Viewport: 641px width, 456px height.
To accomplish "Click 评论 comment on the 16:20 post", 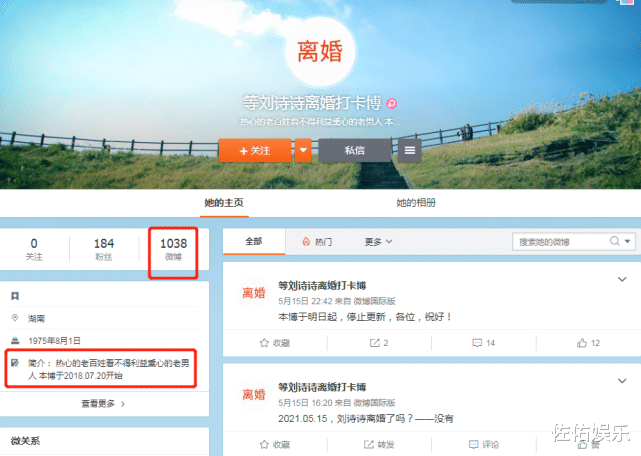I will (x=484, y=444).
